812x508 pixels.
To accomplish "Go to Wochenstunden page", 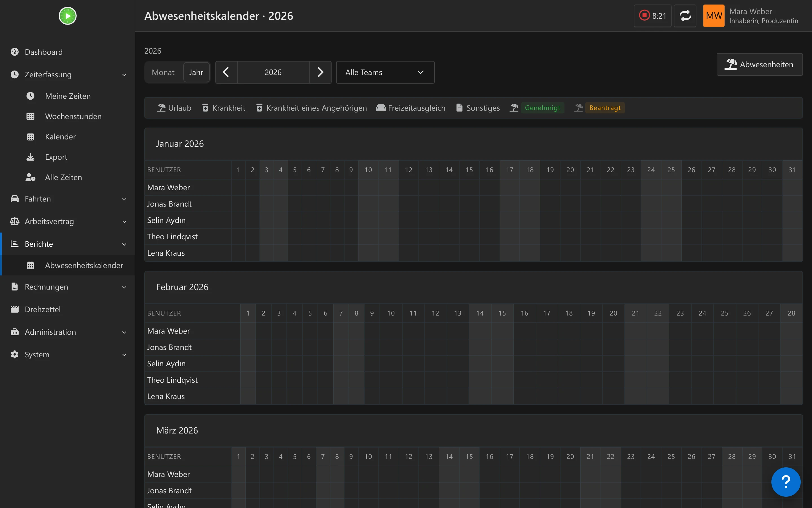I will [x=67, y=116].
